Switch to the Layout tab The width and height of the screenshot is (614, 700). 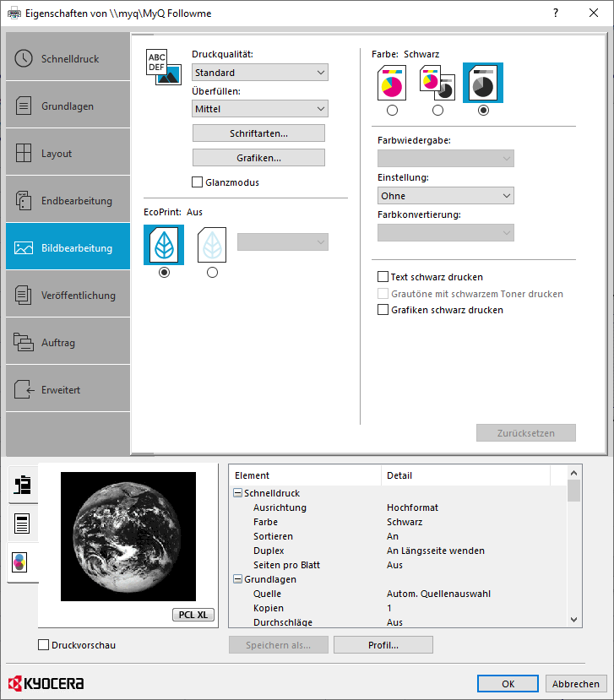[x=68, y=154]
